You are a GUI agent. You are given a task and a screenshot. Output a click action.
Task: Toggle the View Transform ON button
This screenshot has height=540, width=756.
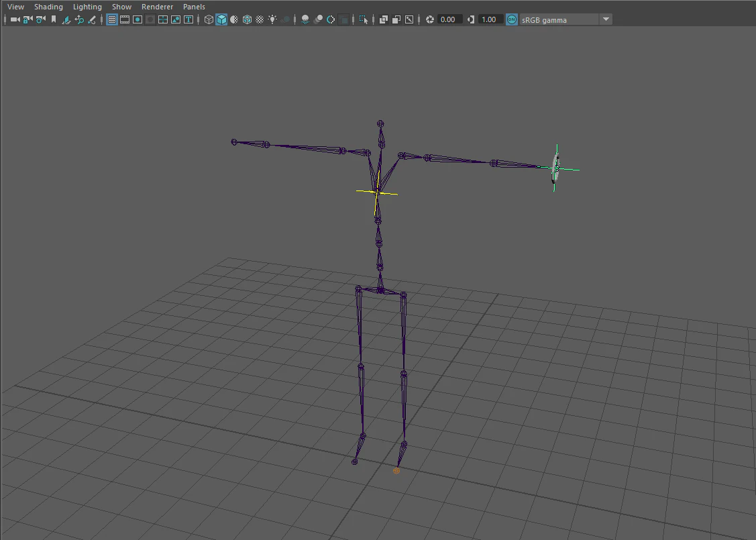(x=512, y=19)
